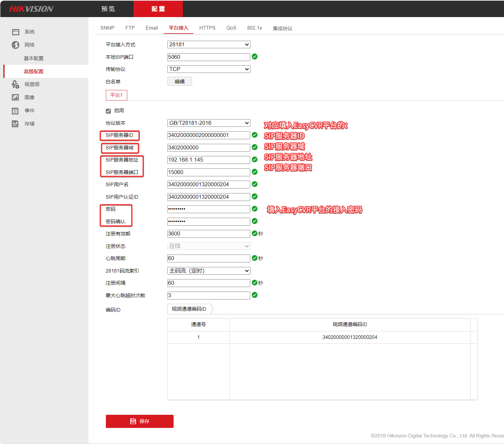504x444 pixels.
Task: Open the 网络 (Network) globe icon
Action: click(15, 45)
